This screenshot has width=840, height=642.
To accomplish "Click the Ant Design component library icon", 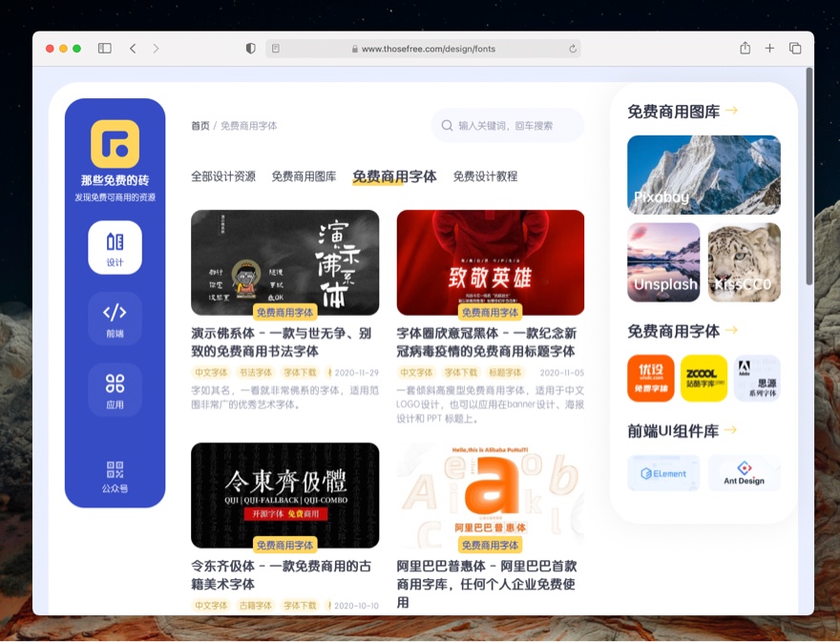I will 744,473.
